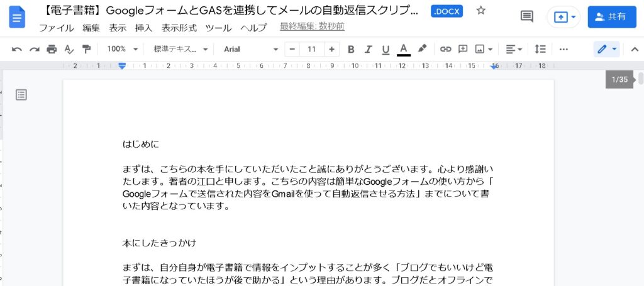The image size is (644, 286).
Task: Run the spell check icon
Action: (x=69, y=49)
